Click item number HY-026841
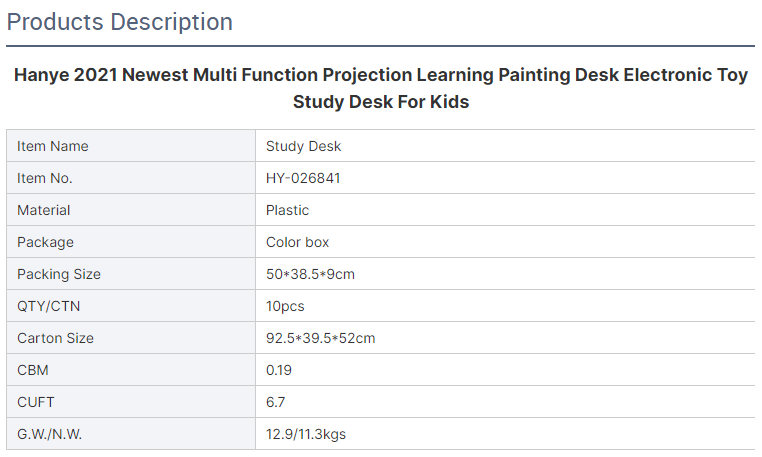This screenshot has width=762, height=457. 303,178
